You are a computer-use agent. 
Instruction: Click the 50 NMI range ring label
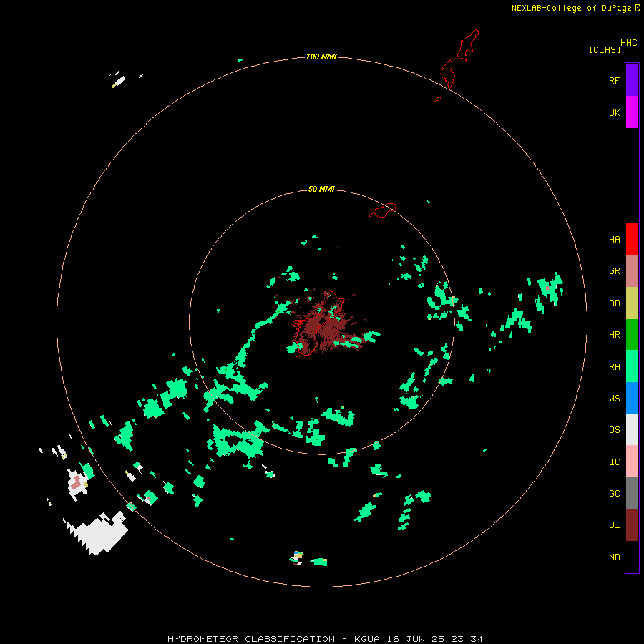coord(321,189)
